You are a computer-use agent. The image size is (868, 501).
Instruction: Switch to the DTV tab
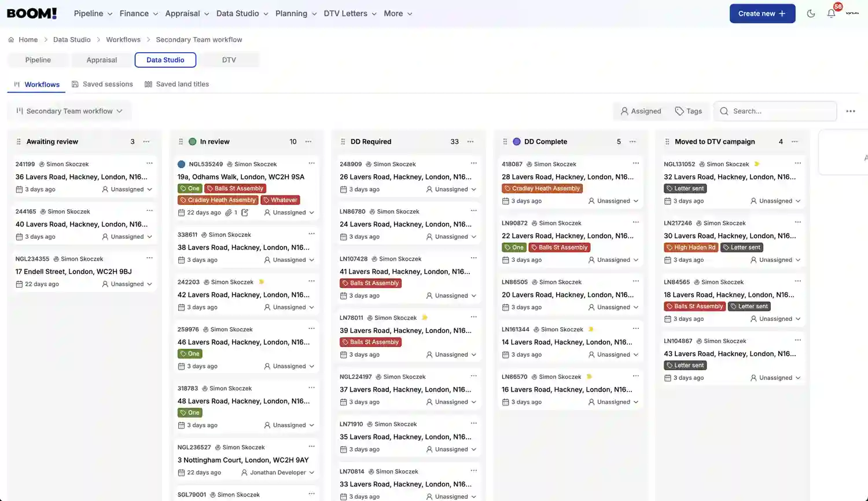229,60
